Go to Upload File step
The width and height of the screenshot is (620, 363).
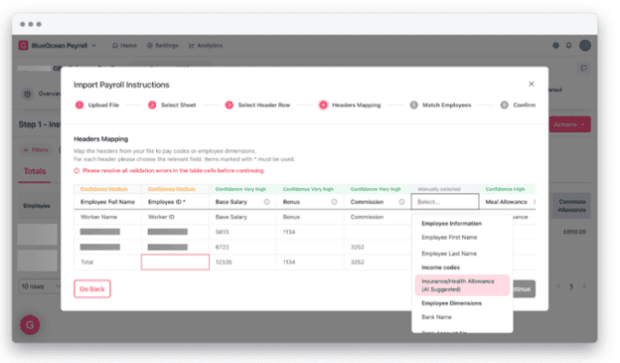pyautogui.click(x=97, y=105)
